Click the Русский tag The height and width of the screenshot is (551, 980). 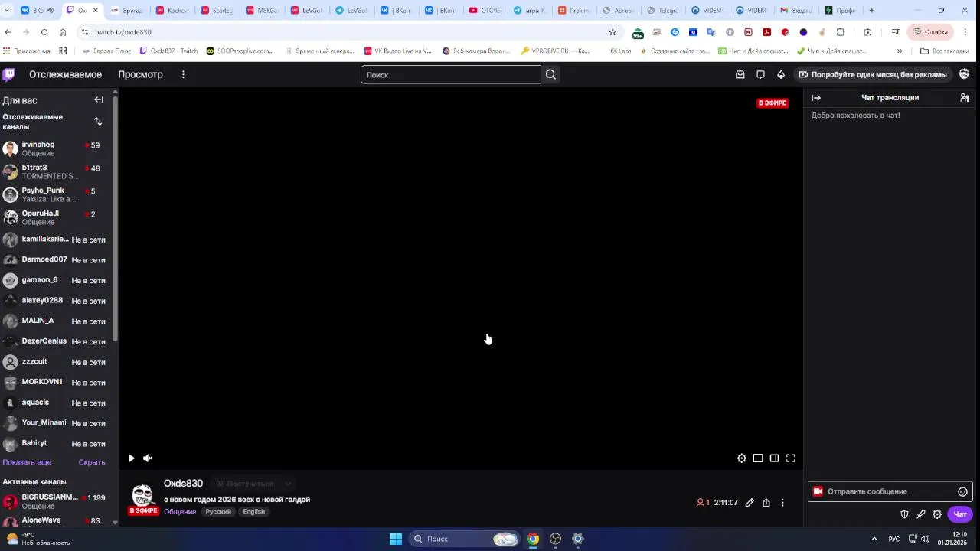[218, 512]
